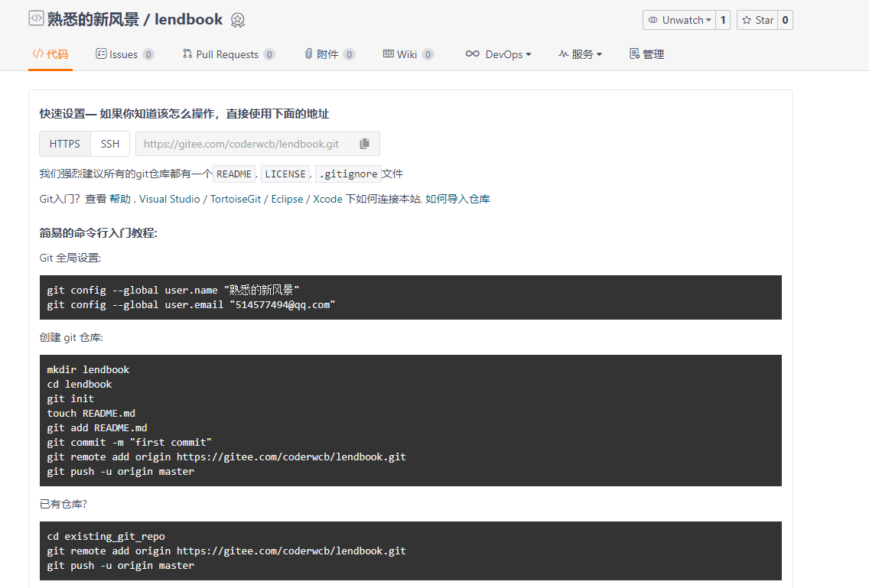
Task: Click the .gitignore tag
Action: tap(349, 174)
